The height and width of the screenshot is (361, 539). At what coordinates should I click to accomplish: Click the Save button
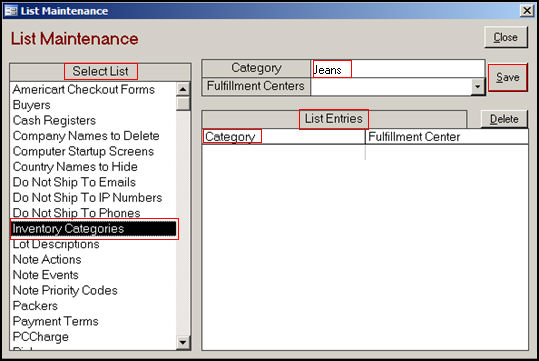coord(508,77)
